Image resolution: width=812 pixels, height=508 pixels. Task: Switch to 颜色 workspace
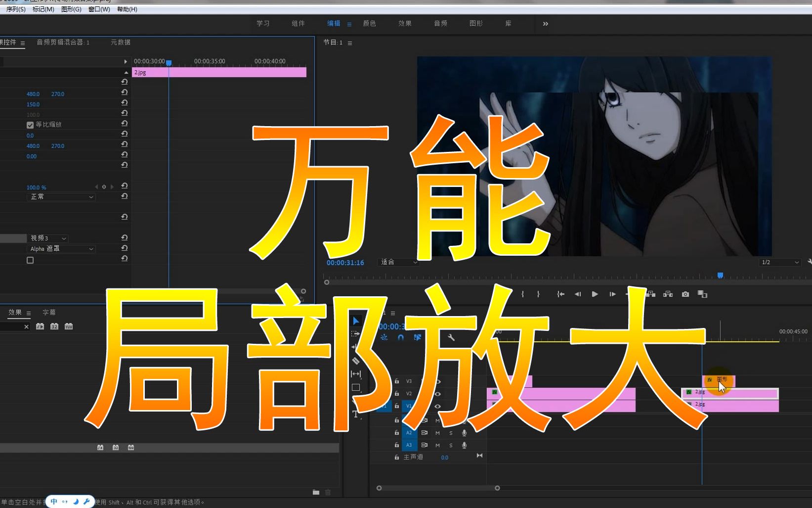(370, 23)
